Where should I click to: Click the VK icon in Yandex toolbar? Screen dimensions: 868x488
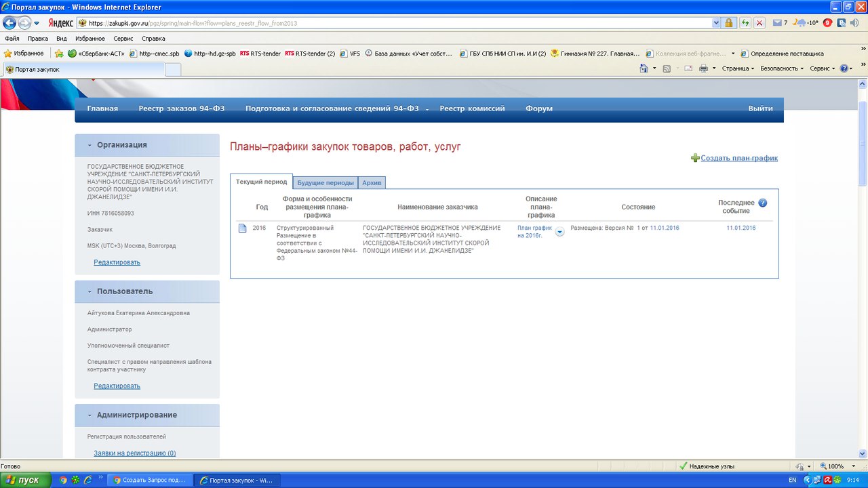point(842,23)
